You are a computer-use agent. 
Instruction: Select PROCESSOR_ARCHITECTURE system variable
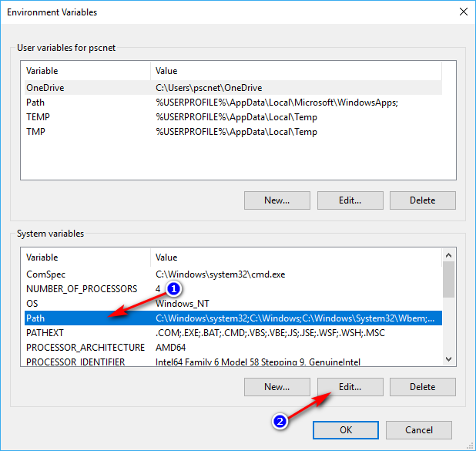point(85,348)
